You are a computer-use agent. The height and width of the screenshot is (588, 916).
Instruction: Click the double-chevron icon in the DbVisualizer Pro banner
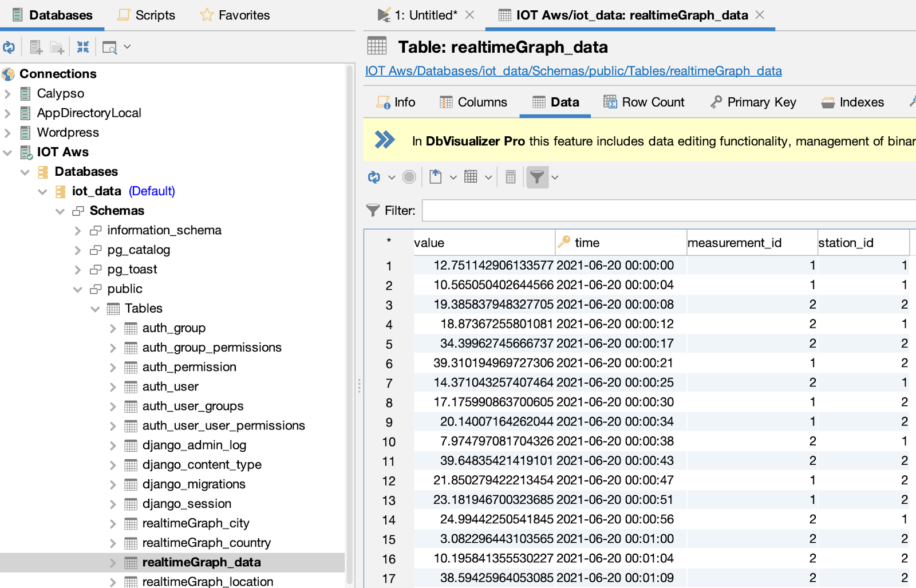385,140
